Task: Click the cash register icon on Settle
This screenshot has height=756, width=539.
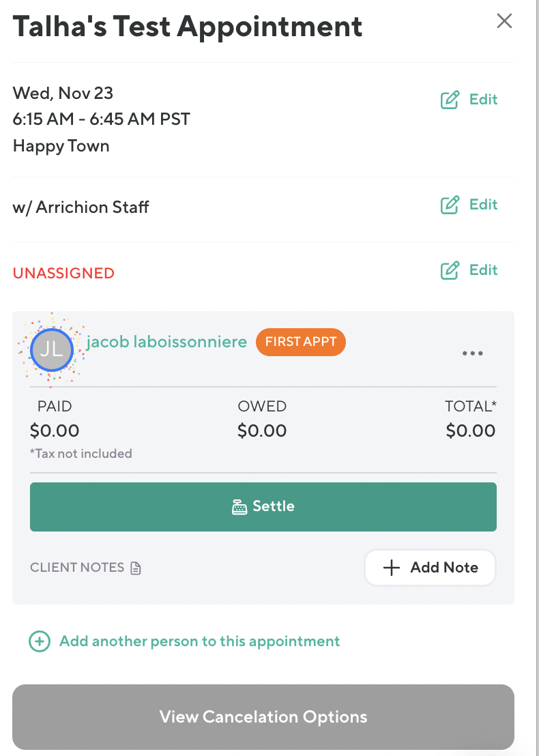Action: click(239, 507)
